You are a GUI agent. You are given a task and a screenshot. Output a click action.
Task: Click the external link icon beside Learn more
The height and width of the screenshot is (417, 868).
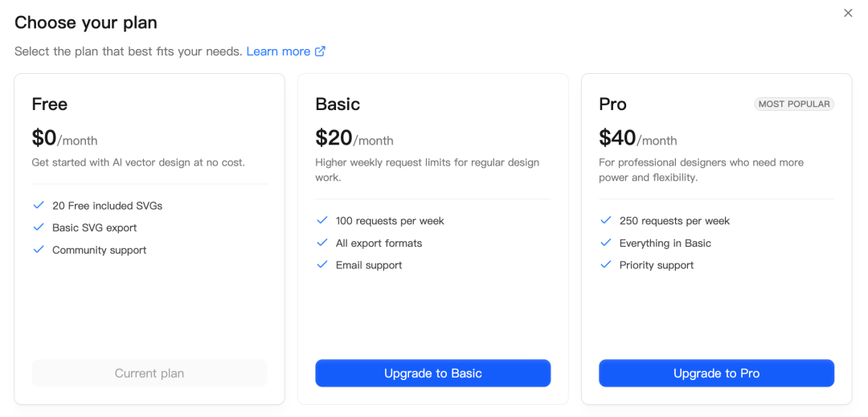(320, 51)
